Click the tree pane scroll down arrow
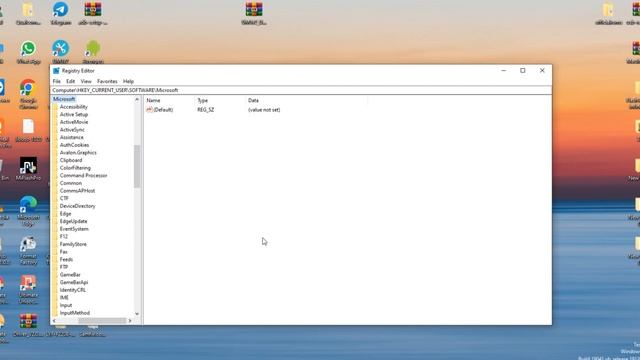640x360 pixels. [137, 314]
